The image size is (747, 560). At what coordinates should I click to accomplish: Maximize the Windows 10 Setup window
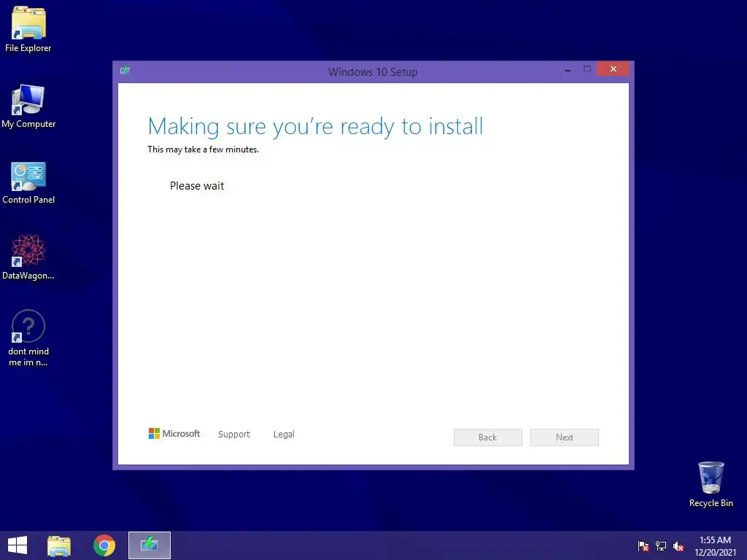pyautogui.click(x=587, y=69)
